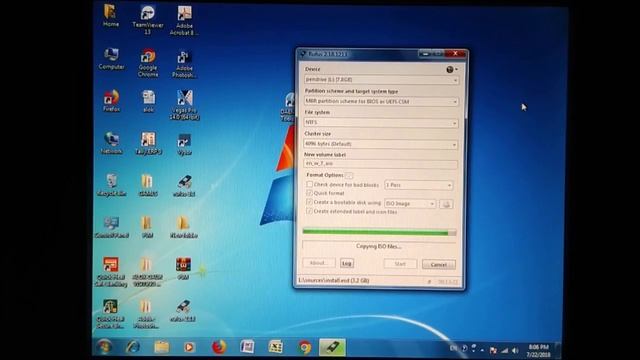This screenshot has height=360, width=640.
Task: Click the ISO image select disk icon
Action: click(446, 204)
